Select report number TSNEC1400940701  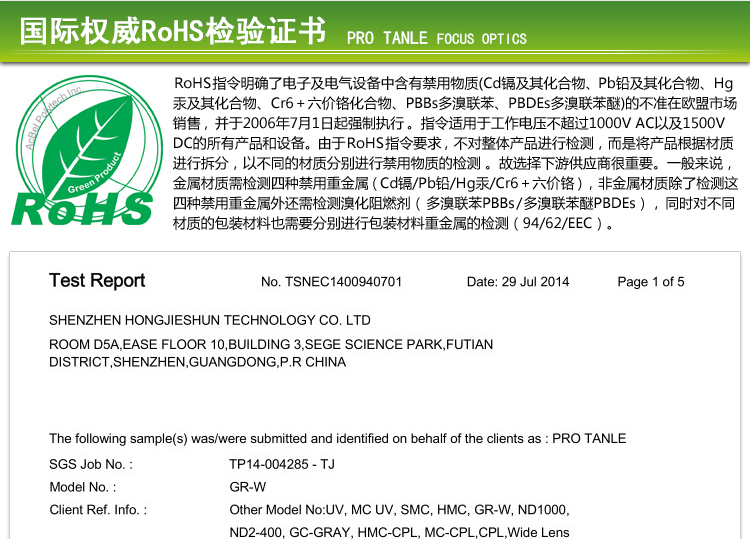point(331,282)
